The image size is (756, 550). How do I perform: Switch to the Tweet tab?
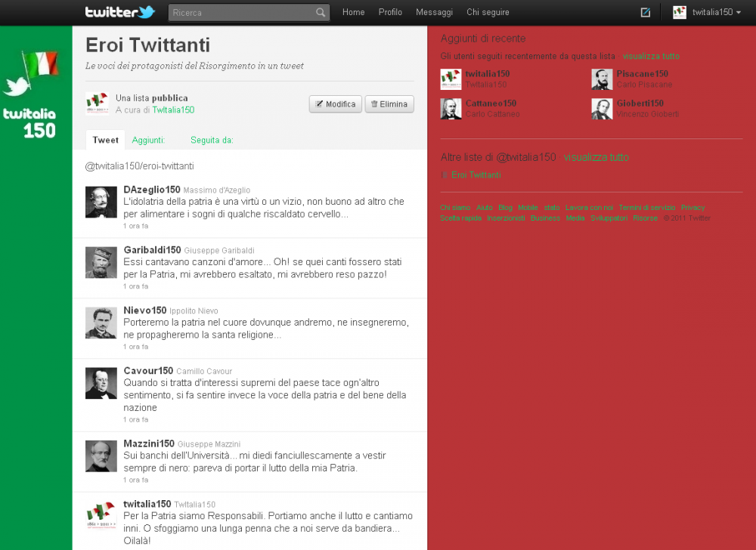click(105, 141)
